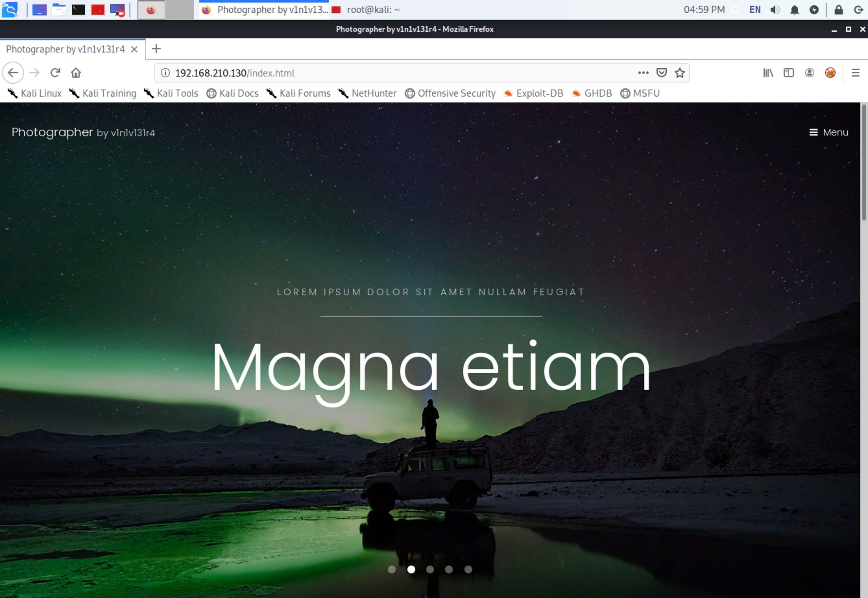Screen dimensions: 868x598
Task: Open the Library icon in toolbar
Action: click(x=768, y=73)
